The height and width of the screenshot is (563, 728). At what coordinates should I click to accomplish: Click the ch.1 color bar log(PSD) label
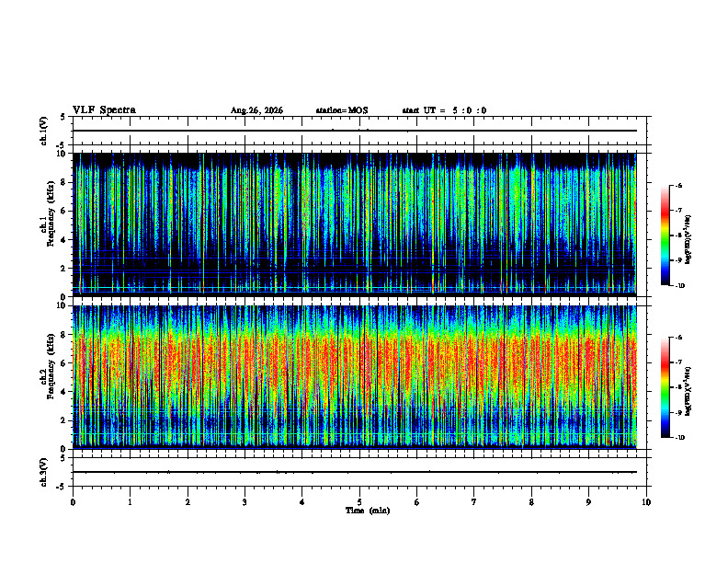688,239
